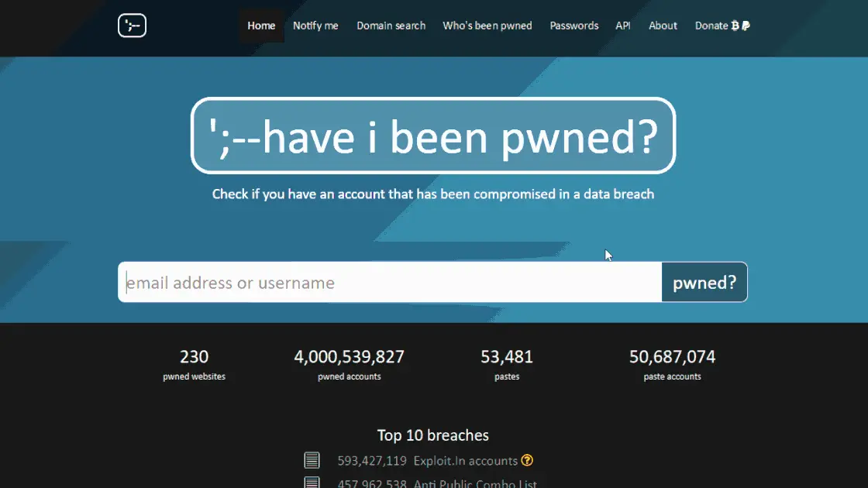Click the ';--have i been pwned? banner
Screen dimensions: 868x488
[433, 136]
